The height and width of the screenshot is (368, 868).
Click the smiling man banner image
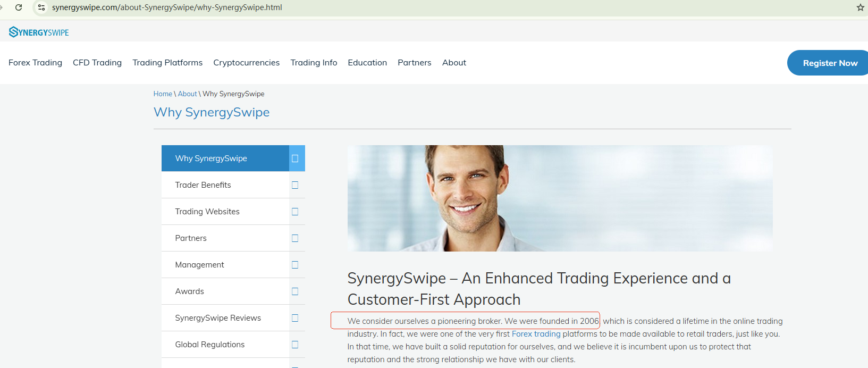560,198
